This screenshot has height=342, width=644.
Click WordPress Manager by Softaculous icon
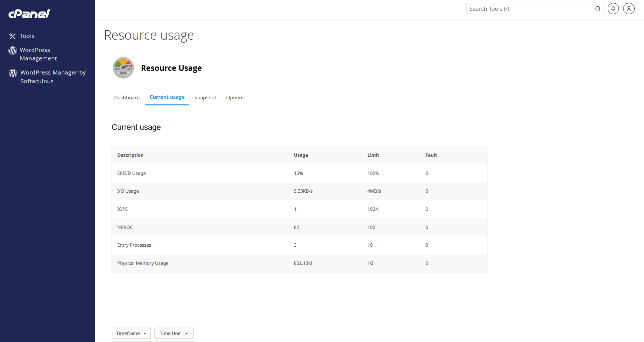13,73
